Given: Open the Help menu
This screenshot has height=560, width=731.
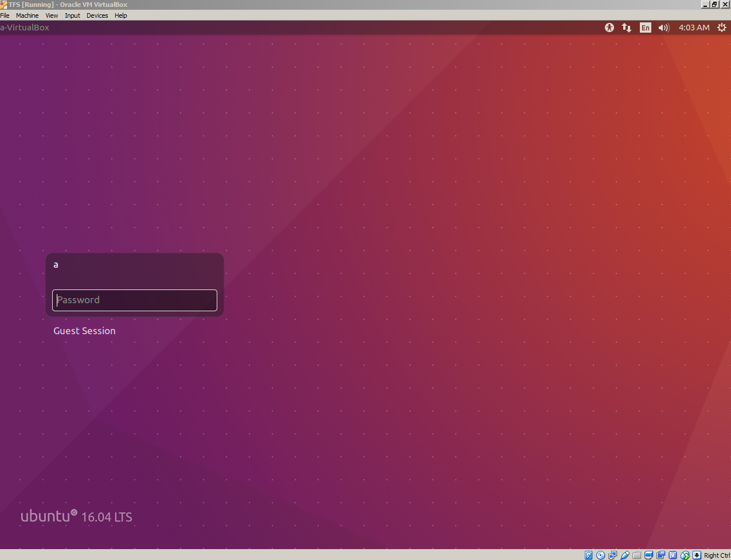Looking at the screenshot, I should [121, 15].
